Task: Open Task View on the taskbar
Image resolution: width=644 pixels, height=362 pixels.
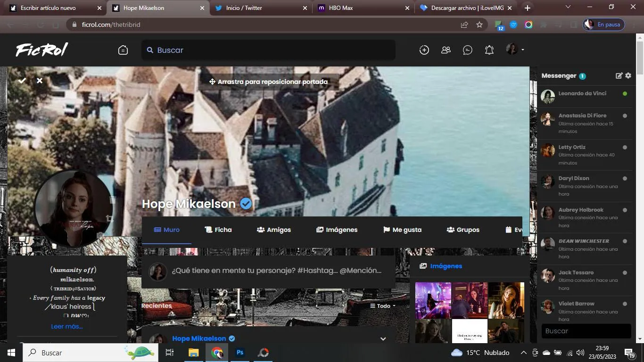Action: [x=170, y=353]
